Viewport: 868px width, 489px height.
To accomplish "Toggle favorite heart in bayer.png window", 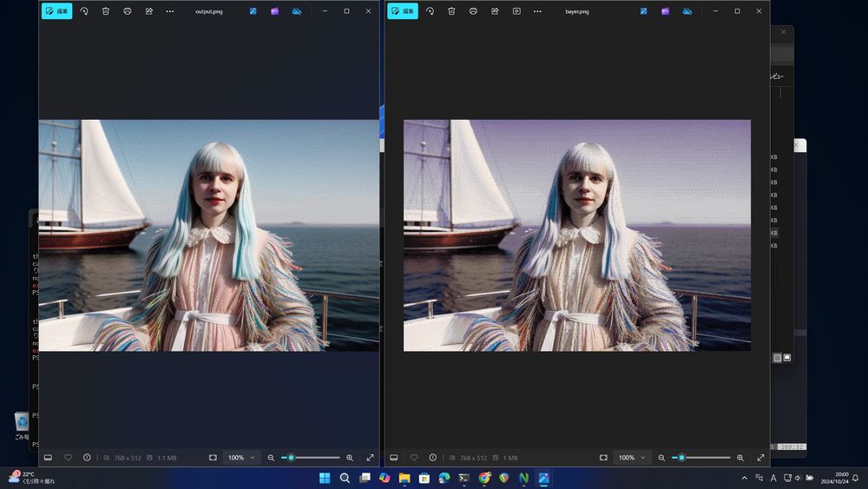I will [x=414, y=458].
